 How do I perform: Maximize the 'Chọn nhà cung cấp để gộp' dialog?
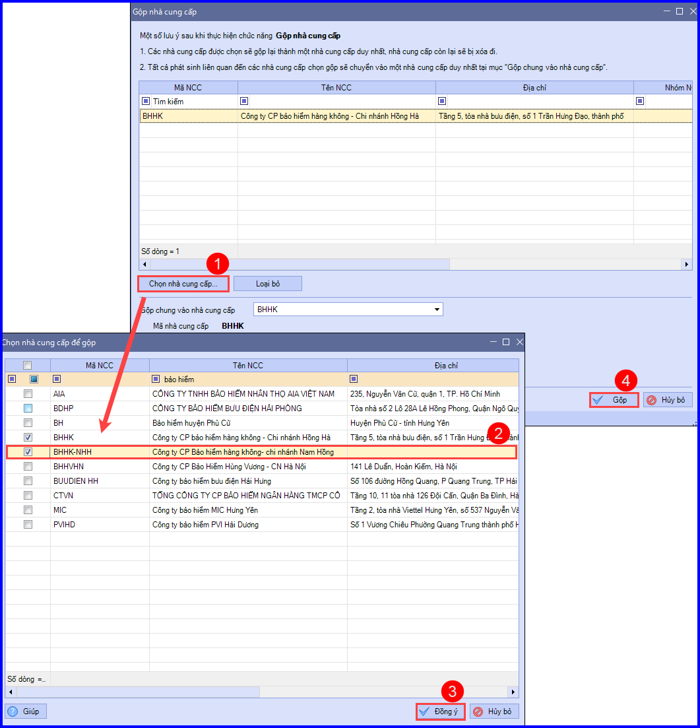pos(506,342)
